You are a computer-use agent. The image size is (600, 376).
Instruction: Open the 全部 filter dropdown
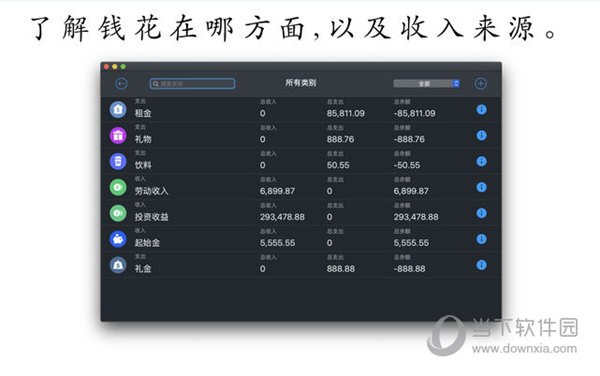pos(426,83)
